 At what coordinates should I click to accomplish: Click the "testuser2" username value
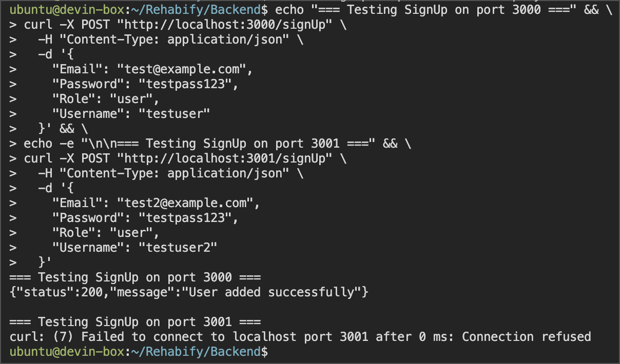click(178, 248)
